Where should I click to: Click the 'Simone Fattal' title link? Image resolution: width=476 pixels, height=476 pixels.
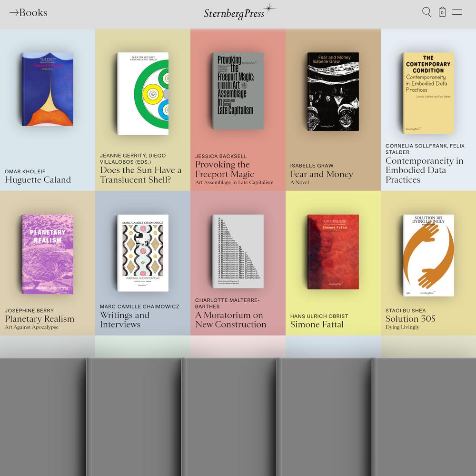click(317, 325)
